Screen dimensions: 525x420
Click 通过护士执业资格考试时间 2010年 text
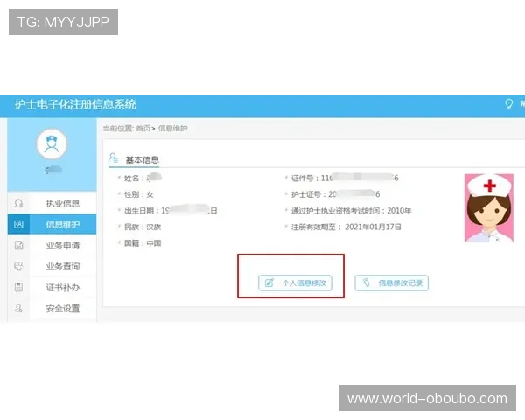coord(351,211)
